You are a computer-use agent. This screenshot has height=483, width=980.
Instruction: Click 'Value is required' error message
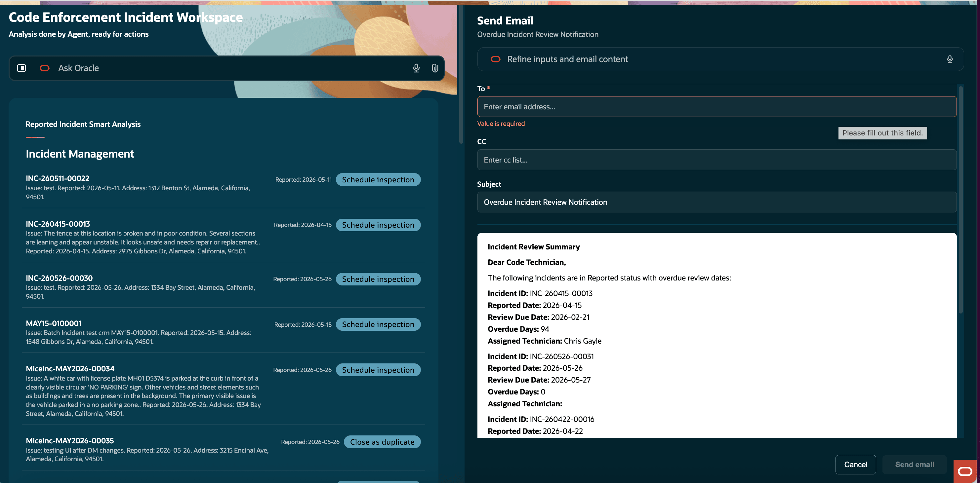click(x=501, y=124)
